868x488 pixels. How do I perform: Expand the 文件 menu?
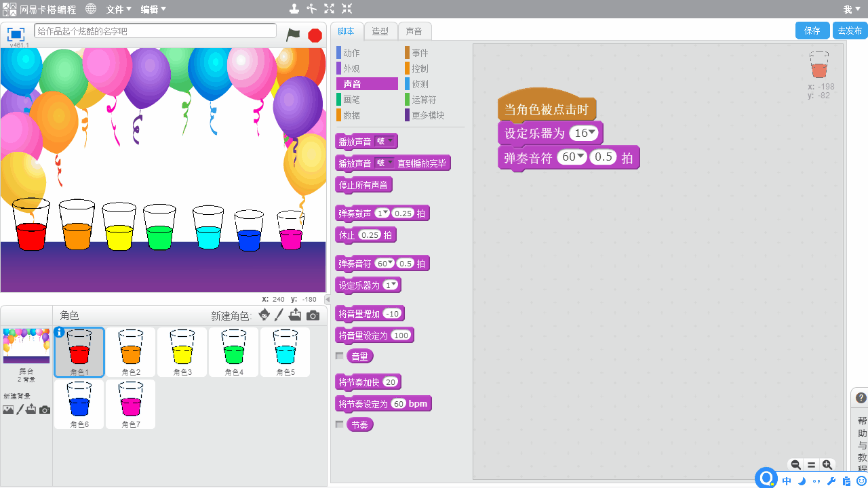(119, 9)
